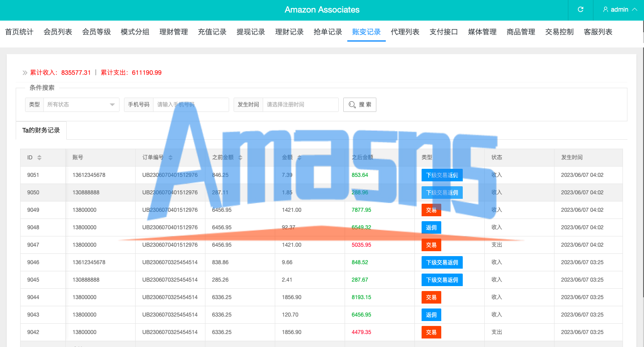
Task: Click the 发生时间 date input
Action: 301,104
